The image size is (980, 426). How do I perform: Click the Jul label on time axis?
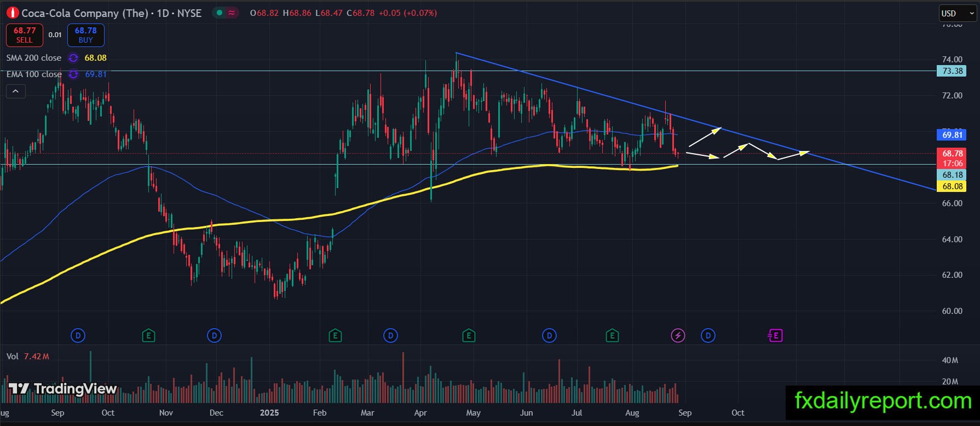tap(577, 413)
